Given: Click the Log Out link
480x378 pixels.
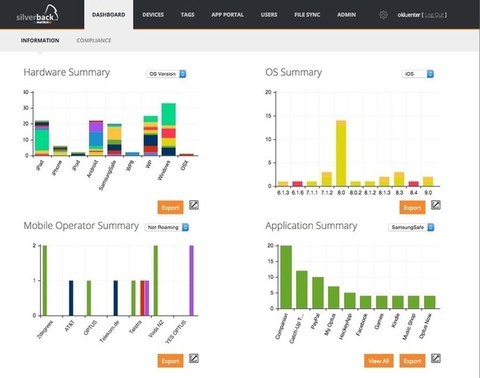Looking at the screenshot, I should 434,15.
